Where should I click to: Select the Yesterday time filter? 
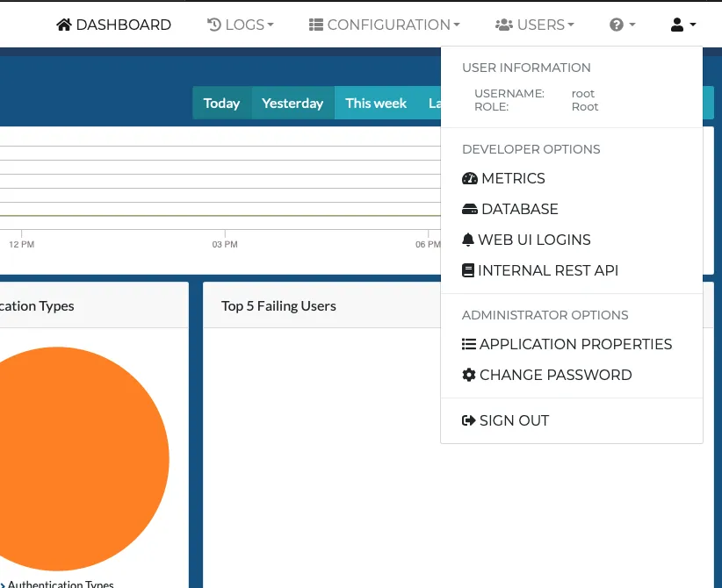(x=292, y=103)
